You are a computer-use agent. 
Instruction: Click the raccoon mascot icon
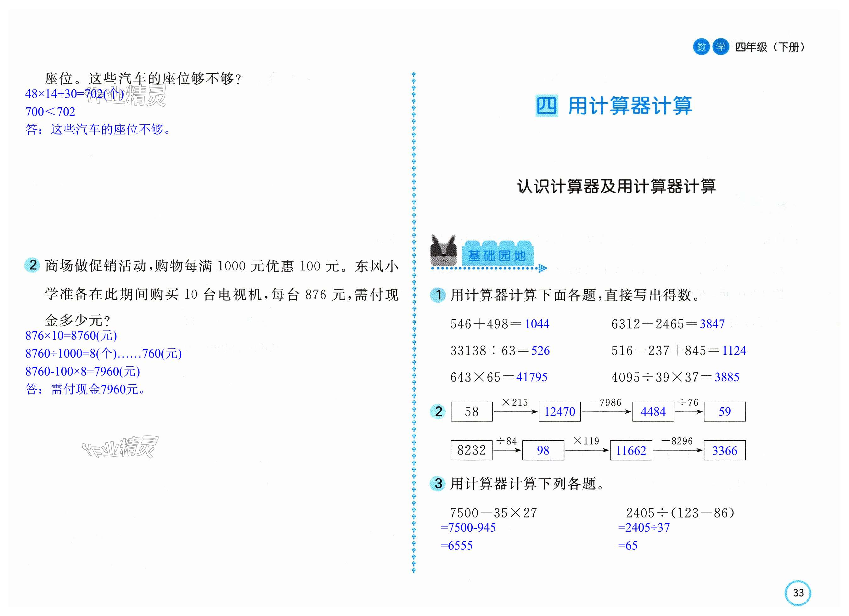[443, 250]
